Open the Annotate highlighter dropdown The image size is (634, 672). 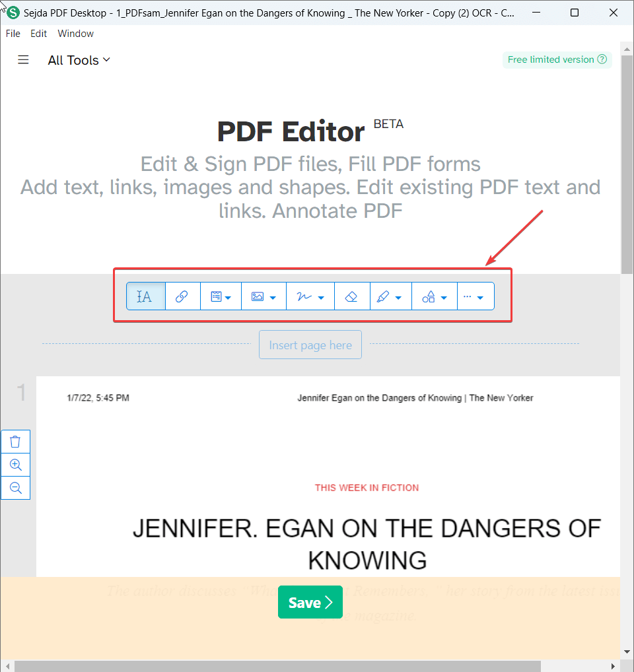click(390, 296)
